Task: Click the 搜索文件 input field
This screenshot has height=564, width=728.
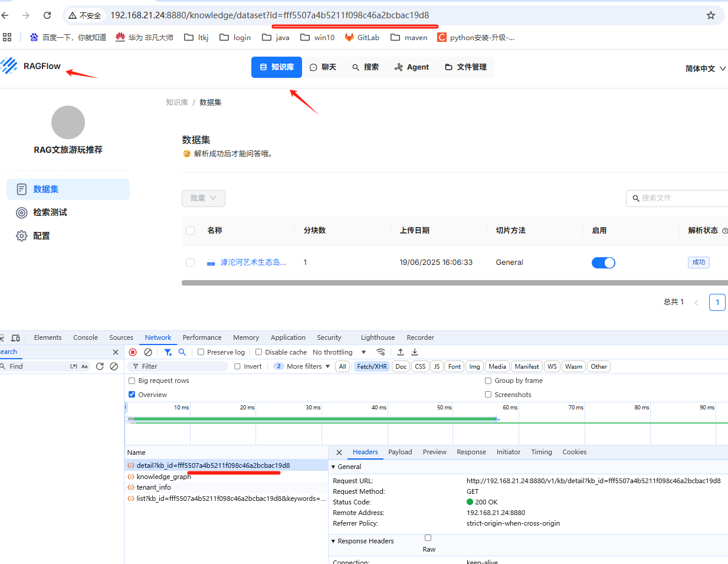Action: 678,198
